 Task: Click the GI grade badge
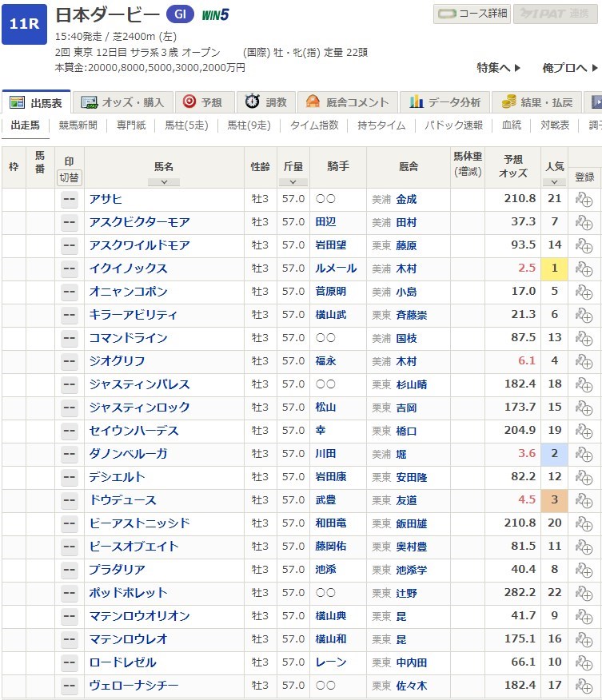[180, 14]
